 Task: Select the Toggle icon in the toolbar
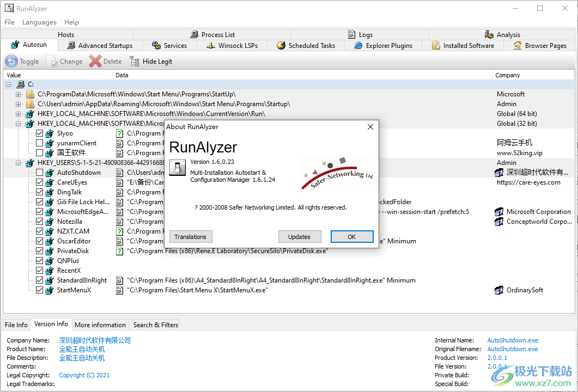(x=10, y=61)
